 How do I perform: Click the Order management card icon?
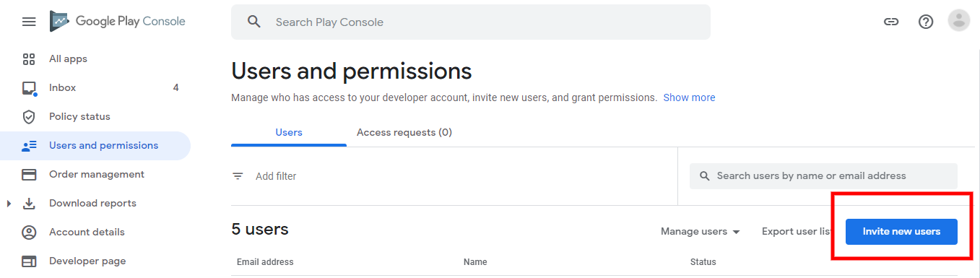(x=29, y=174)
